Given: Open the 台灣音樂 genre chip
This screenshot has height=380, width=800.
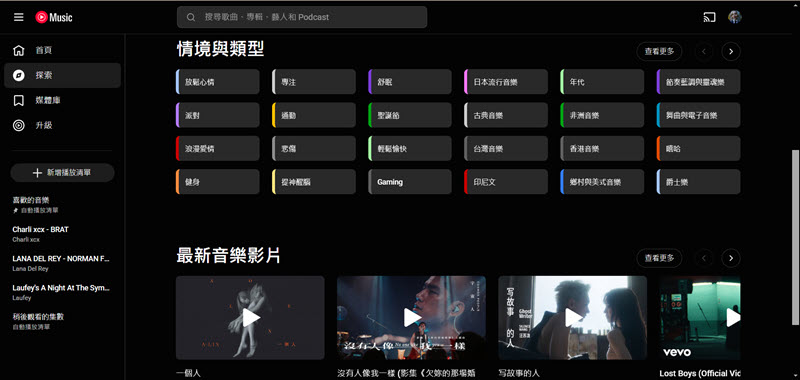Looking at the screenshot, I should click(506, 149).
